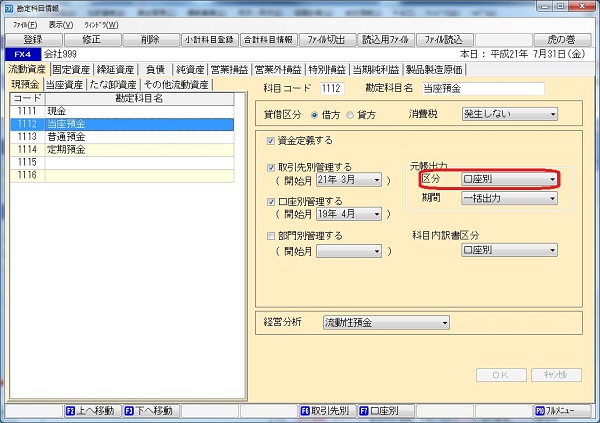
Task: Click the FX4 logo badge
Action: point(23,54)
